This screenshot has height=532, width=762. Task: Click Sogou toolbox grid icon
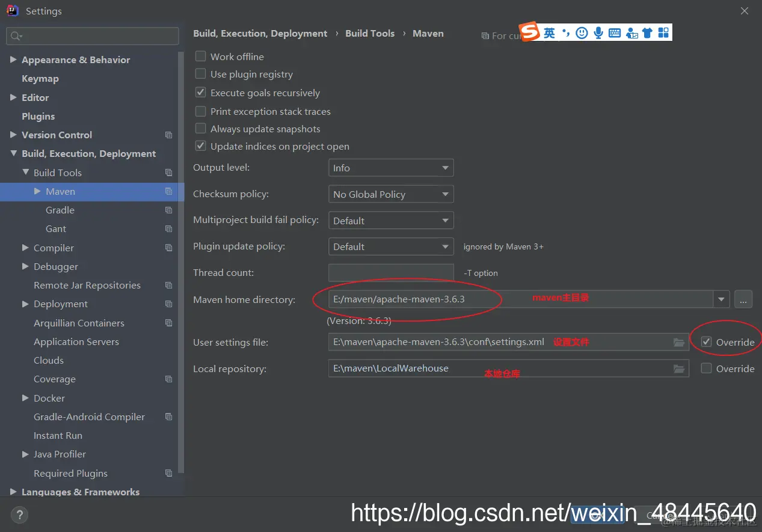663,33
